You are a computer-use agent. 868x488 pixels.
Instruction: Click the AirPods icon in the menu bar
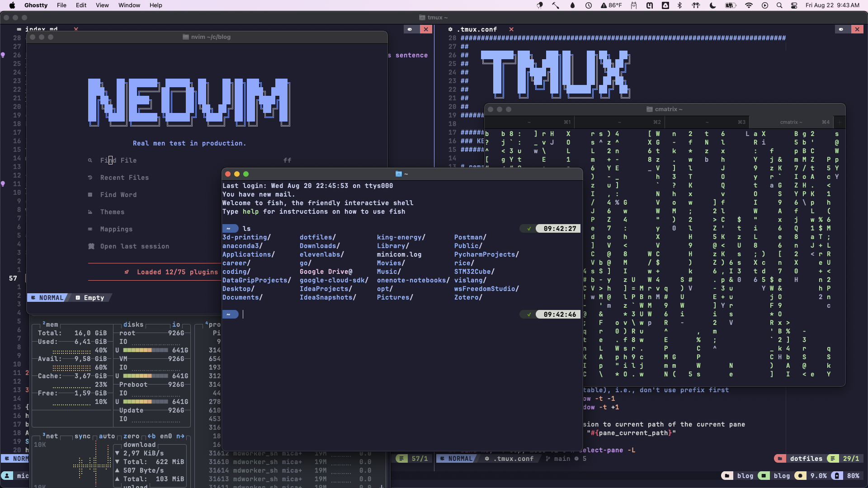(x=696, y=5)
